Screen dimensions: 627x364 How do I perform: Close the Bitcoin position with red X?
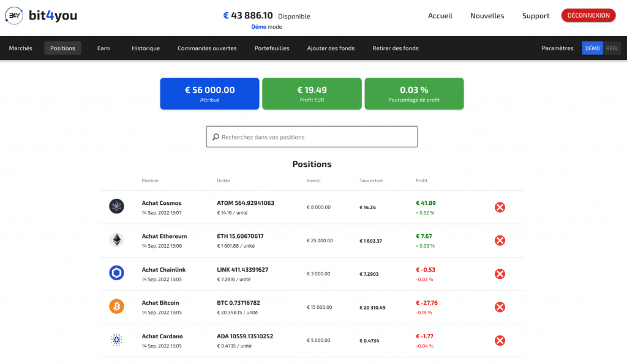click(500, 307)
